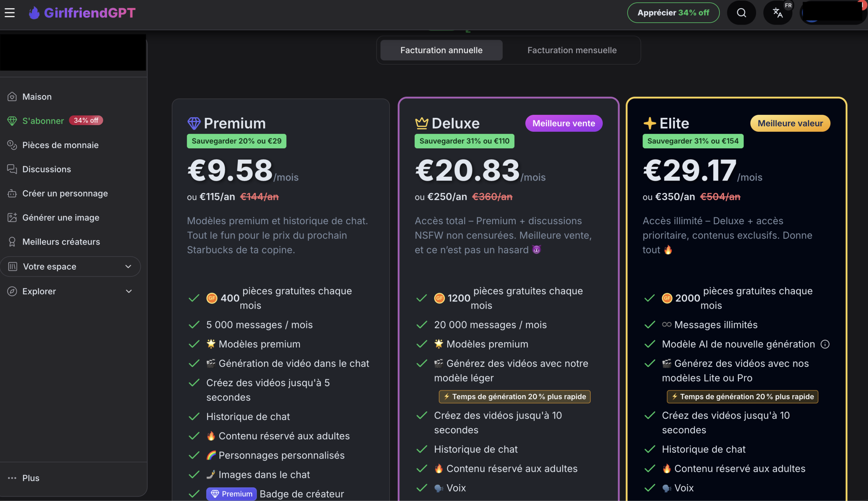Click the Deluxe plan crown icon

click(421, 123)
